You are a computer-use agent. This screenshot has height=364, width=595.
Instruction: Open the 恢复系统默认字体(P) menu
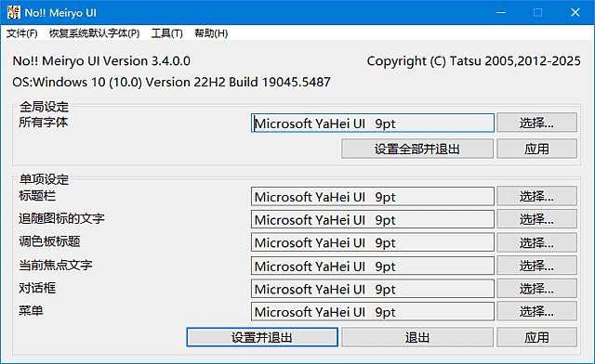pyautogui.click(x=95, y=33)
